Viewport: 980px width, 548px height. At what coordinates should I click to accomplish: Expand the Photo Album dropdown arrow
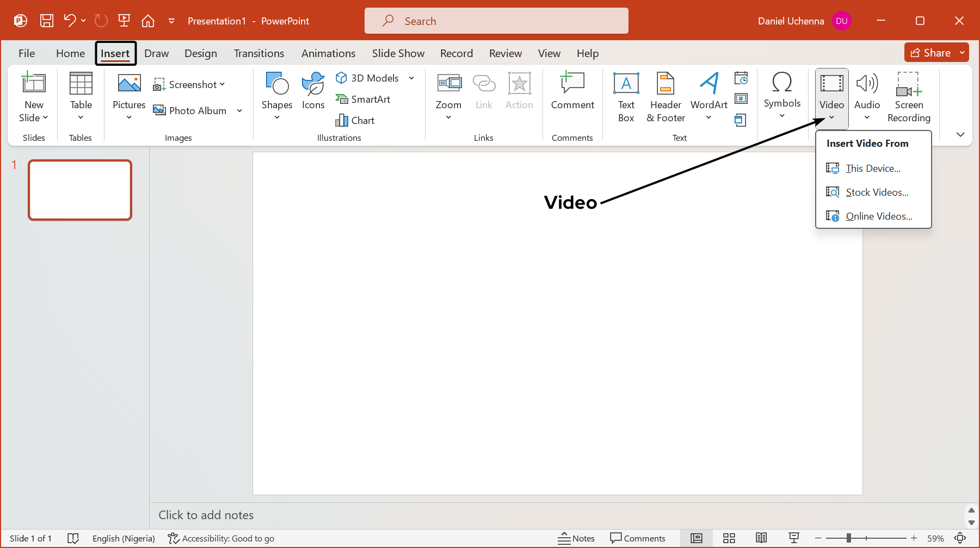(239, 110)
